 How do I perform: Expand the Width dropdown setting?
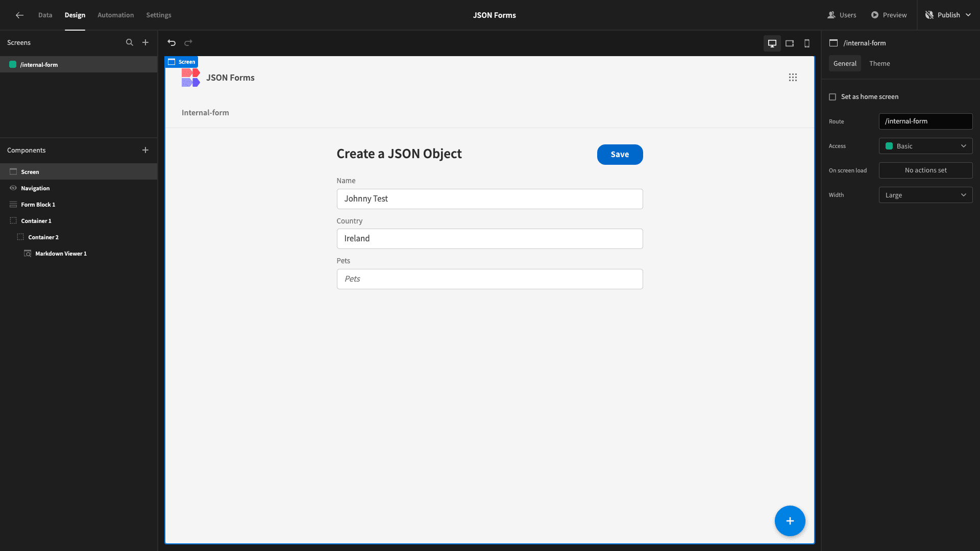click(x=925, y=195)
